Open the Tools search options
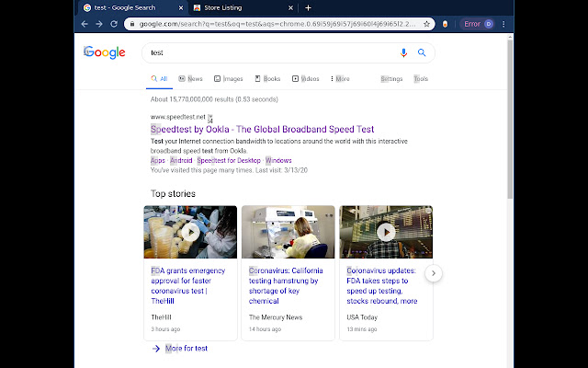 click(421, 79)
